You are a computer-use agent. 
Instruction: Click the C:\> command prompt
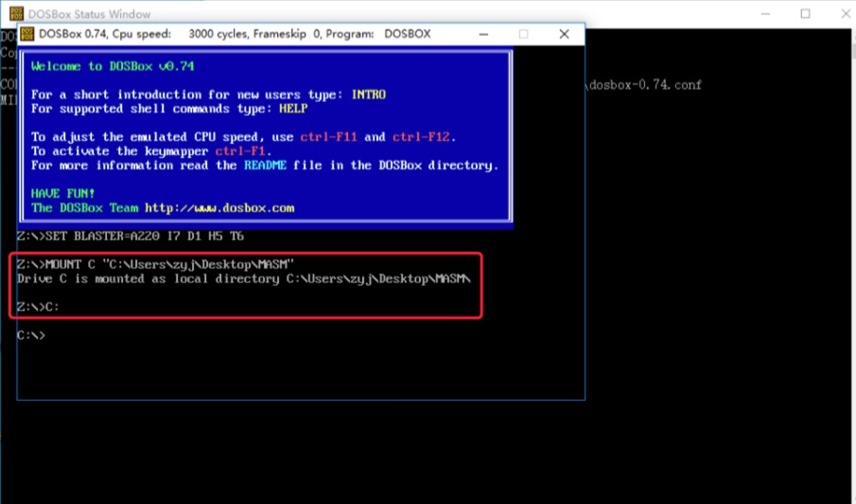(30, 336)
